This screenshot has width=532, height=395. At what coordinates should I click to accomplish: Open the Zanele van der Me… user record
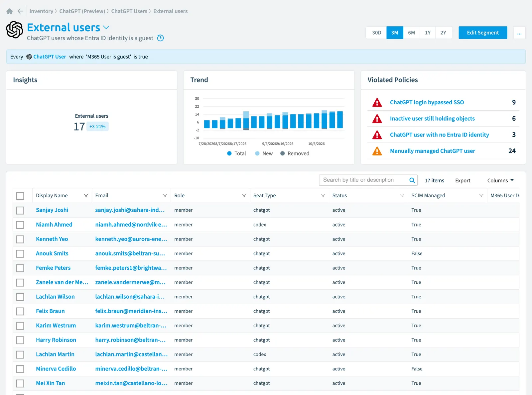pyautogui.click(x=62, y=282)
